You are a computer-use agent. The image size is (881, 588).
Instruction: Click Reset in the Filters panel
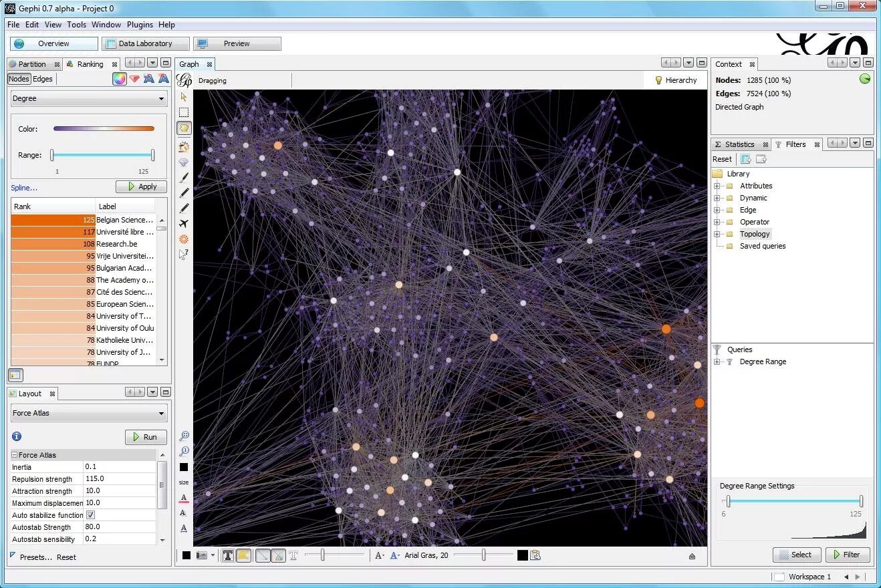point(722,159)
